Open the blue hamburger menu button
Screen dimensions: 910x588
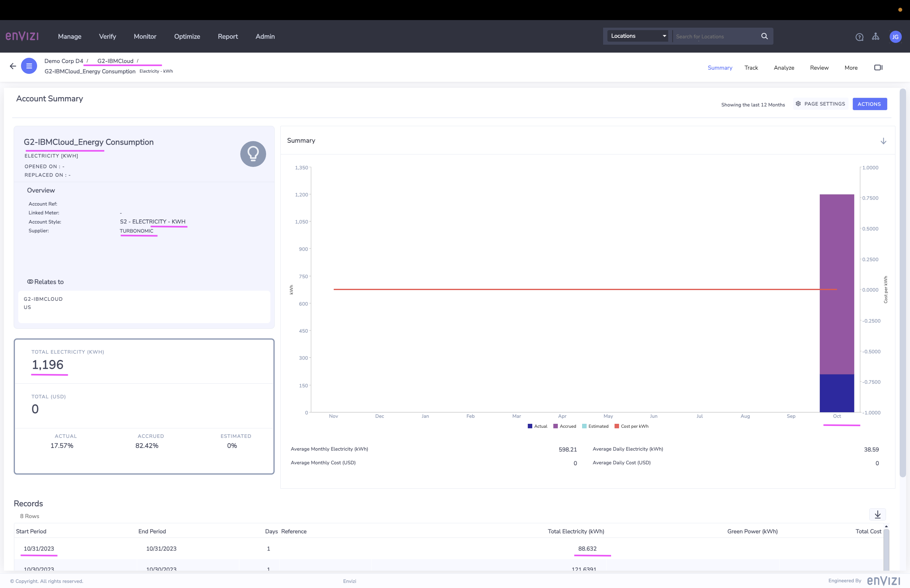[x=29, y=66]
